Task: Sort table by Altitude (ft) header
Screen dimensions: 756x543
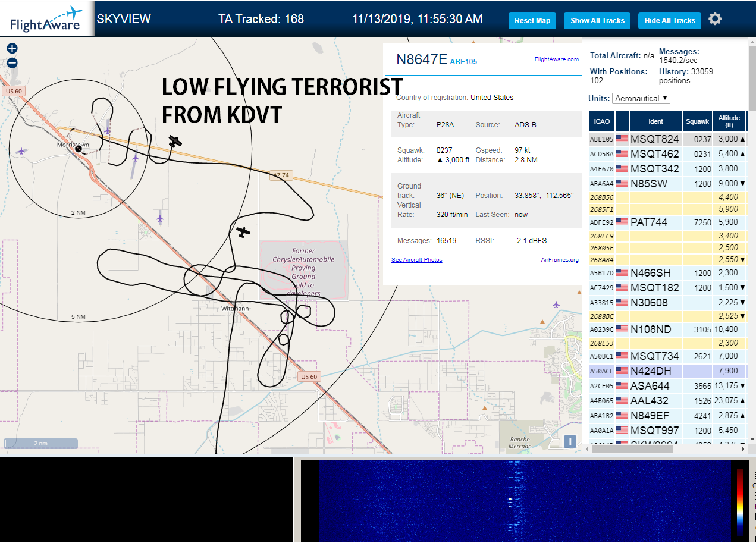Action: tap(729, 121)
